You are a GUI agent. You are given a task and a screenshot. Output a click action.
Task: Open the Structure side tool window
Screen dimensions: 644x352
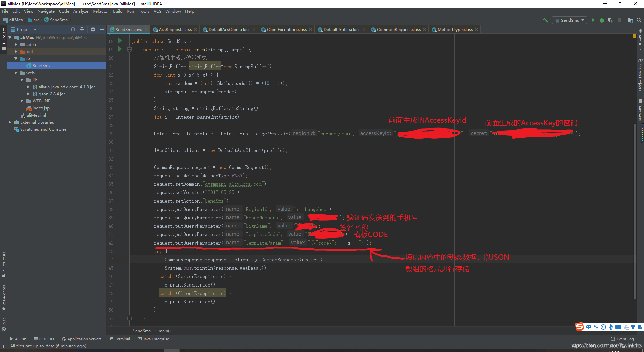click(4, 264)
